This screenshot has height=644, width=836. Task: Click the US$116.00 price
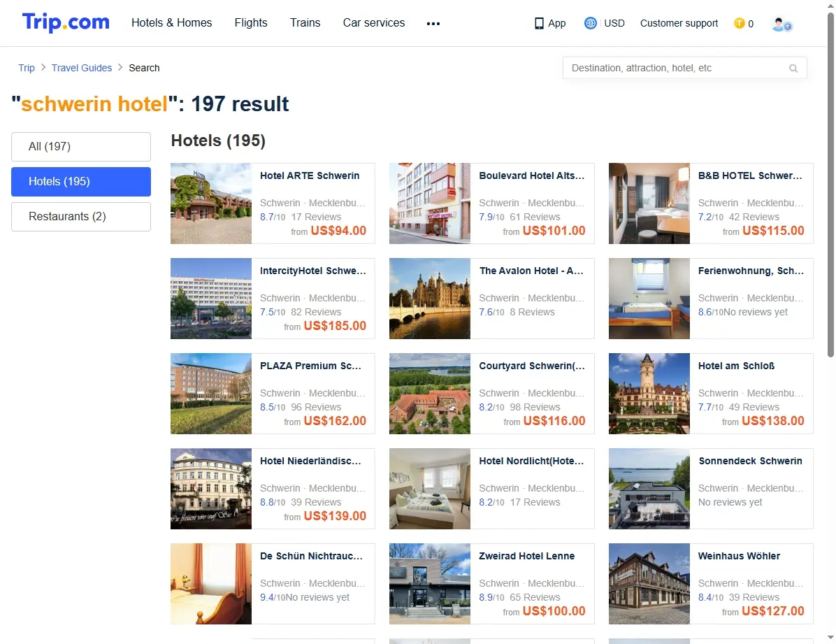[554, 420]
